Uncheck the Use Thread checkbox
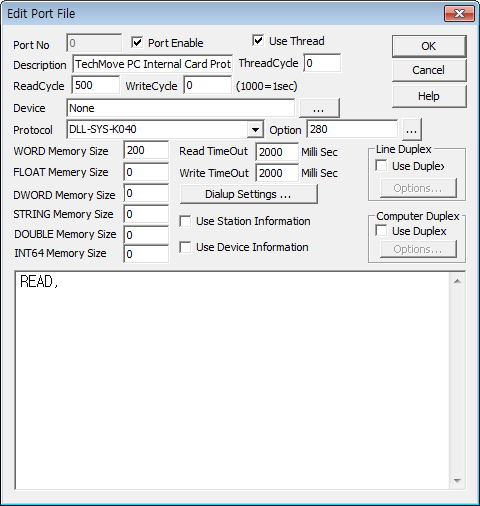The image size is (480, 506). (x=258, y=41)
